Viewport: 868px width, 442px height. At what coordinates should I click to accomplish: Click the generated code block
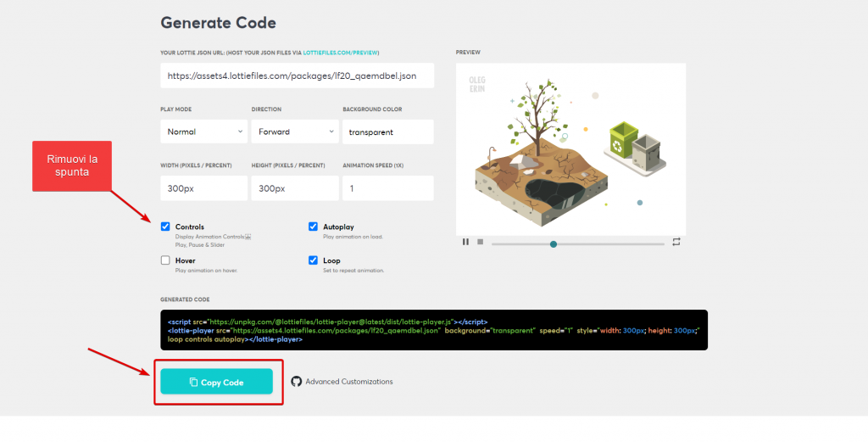[433, 330]
